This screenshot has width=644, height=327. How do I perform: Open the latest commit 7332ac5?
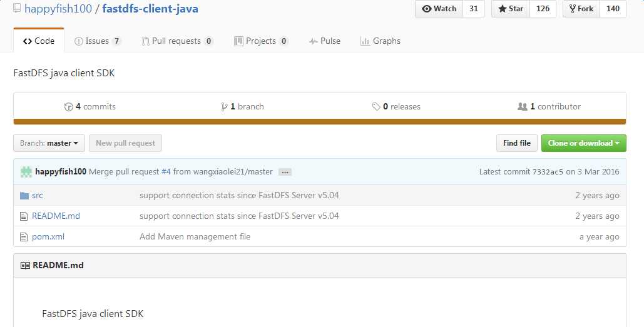coord(548,173)
